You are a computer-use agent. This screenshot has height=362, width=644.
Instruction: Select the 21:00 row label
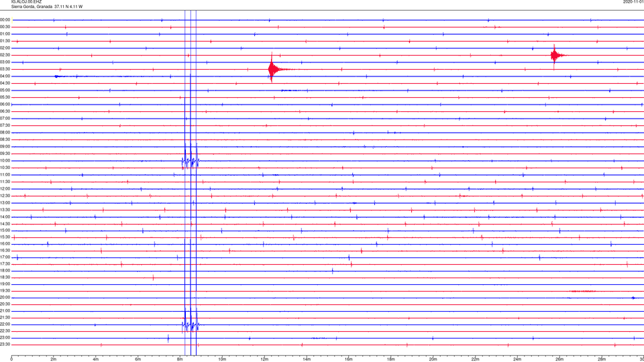coord(5,311)
